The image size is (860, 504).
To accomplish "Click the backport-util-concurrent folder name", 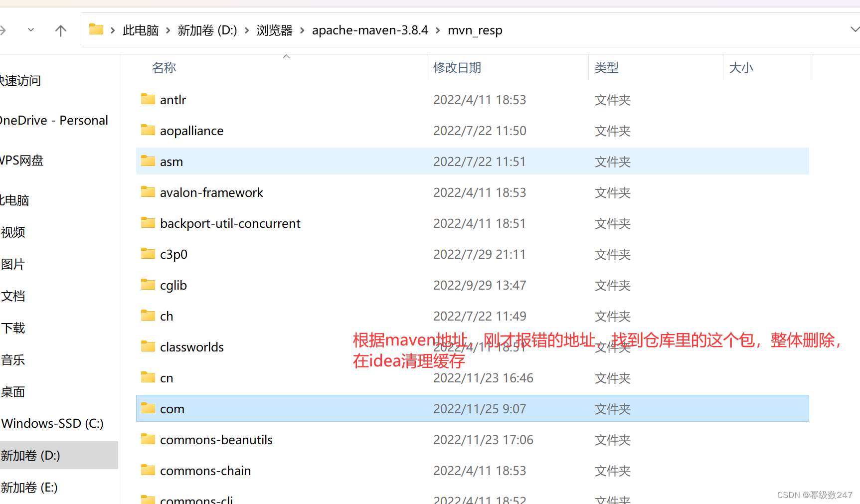I will [x=230, y=224].
